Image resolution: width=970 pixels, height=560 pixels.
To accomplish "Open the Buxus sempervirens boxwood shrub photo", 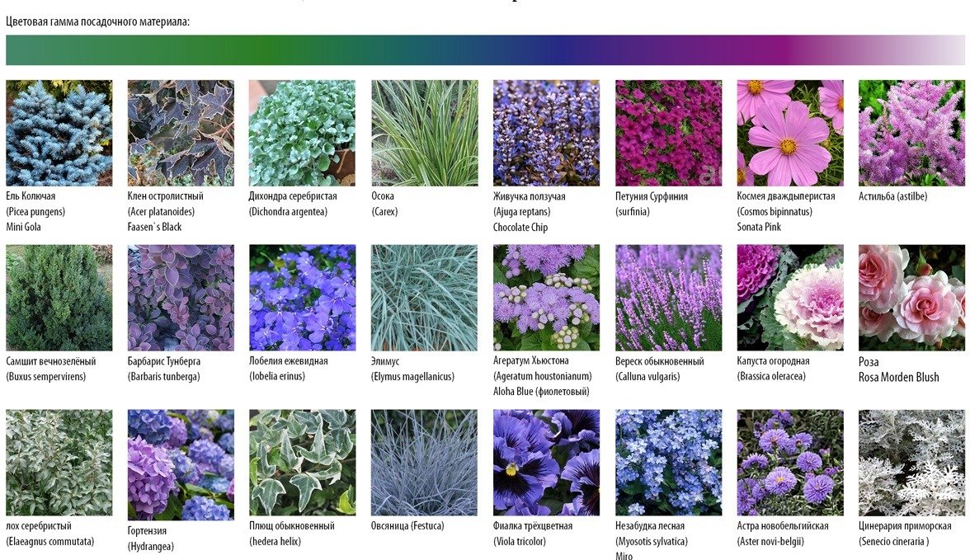I will (59, 298).
